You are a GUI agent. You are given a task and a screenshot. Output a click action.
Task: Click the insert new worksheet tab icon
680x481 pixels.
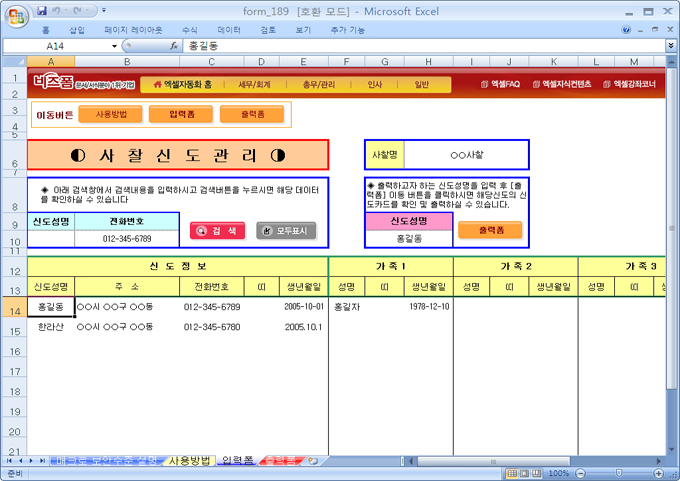click(x=313, y=461)
